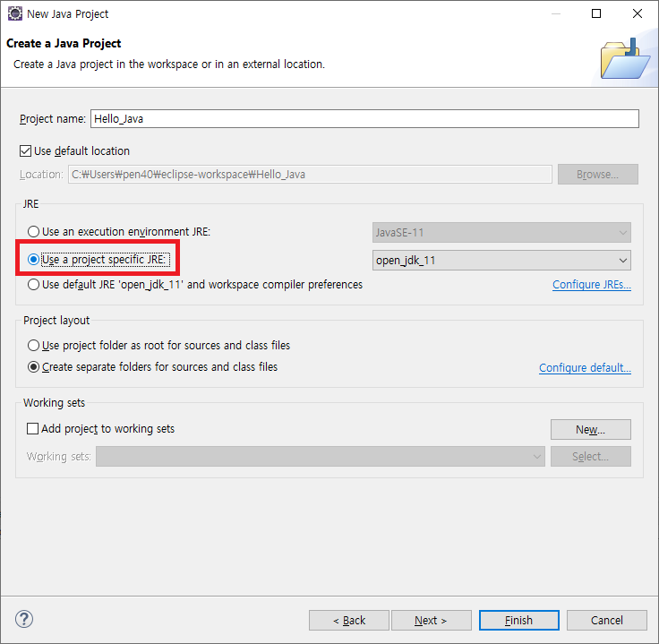Image resolution: width=659 pixels, height=644 pixels.
Task: Click the Select... working sets button
Action: (590, 457)
